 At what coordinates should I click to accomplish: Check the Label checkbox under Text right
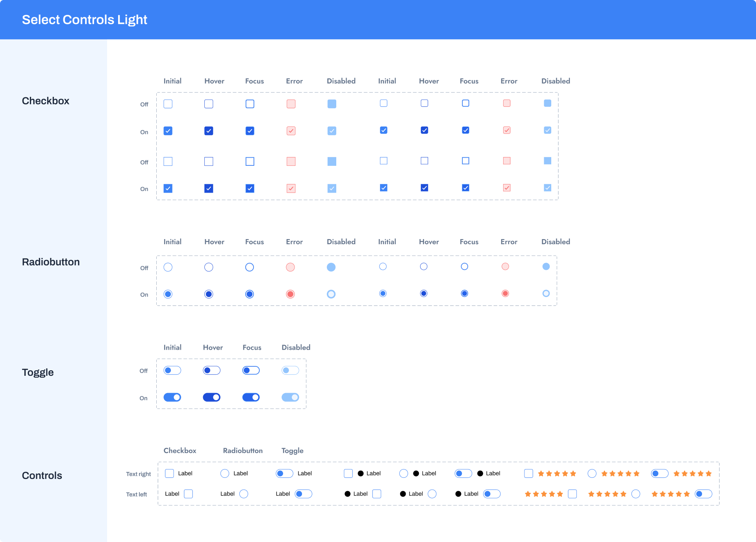click(x=169, y=473)
